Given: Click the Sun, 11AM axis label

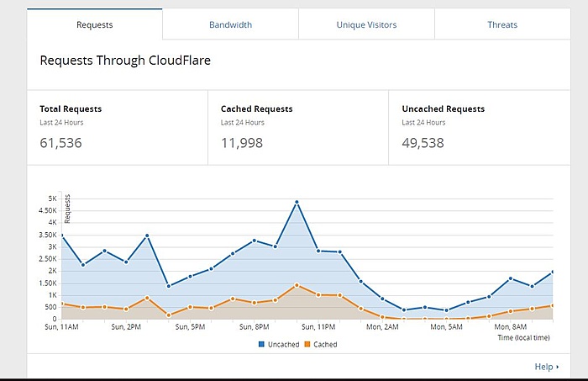Looking at the screenshot, I should pyautogui.click(x=61, y=327).
